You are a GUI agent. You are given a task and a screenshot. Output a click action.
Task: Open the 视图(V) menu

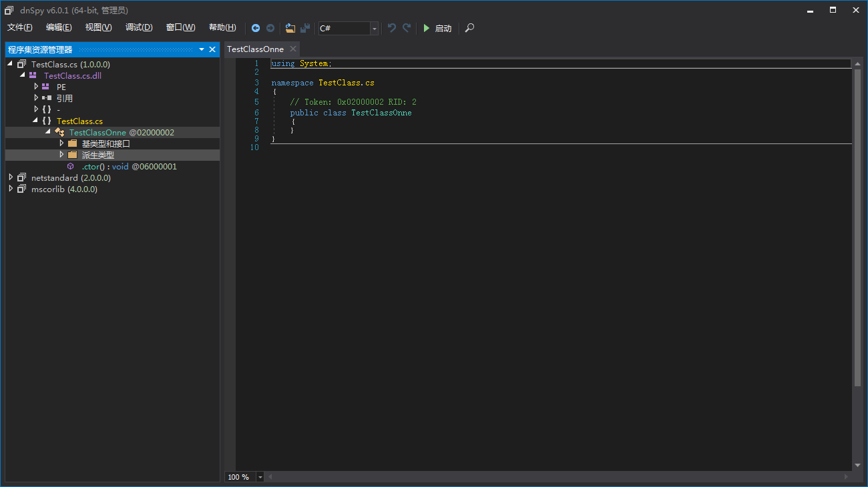[99, 28]
